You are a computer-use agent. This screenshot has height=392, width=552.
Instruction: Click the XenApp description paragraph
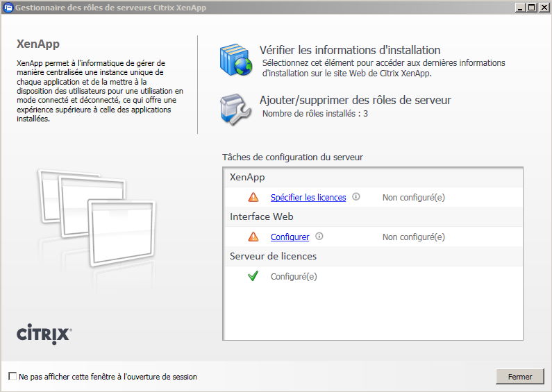tap(100, 91)
